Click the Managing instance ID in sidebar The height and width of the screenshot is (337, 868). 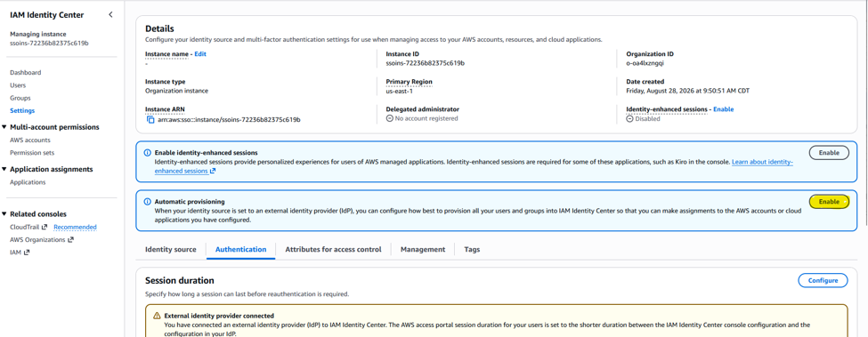(49, 43)
